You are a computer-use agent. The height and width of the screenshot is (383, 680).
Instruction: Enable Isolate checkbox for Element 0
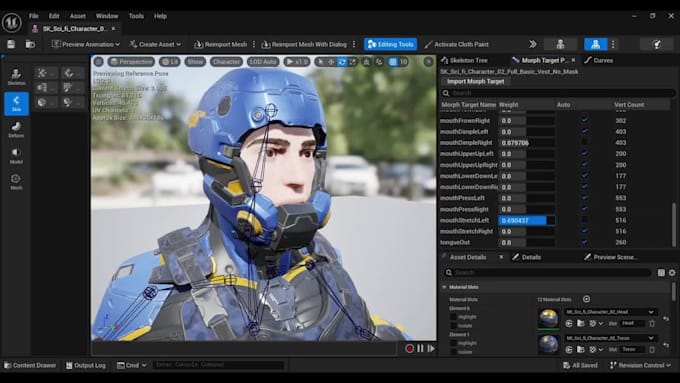(x=453, y=325)
